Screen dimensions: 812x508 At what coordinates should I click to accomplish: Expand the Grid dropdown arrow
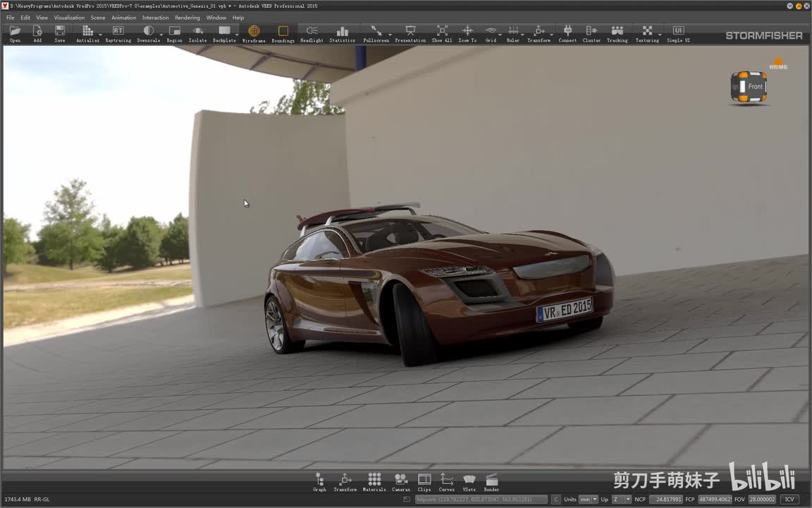click(500, 35)
